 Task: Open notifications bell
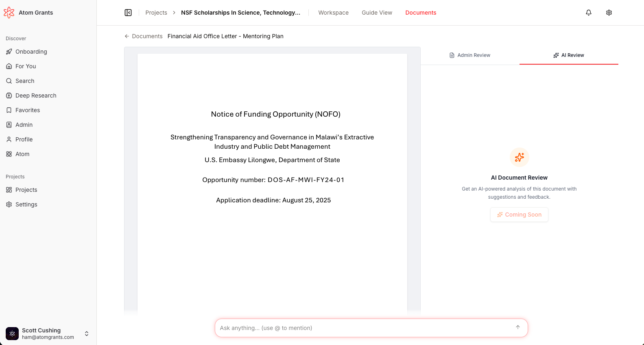(588, 13)
